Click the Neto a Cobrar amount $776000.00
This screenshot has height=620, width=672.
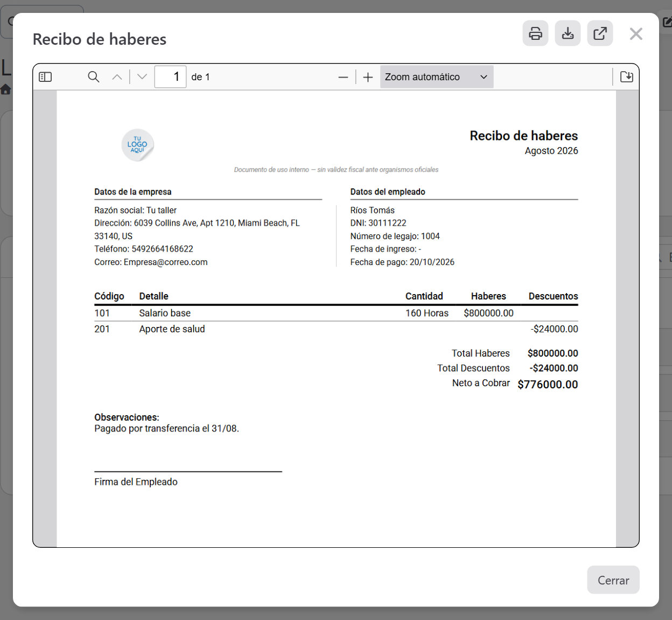548,385
